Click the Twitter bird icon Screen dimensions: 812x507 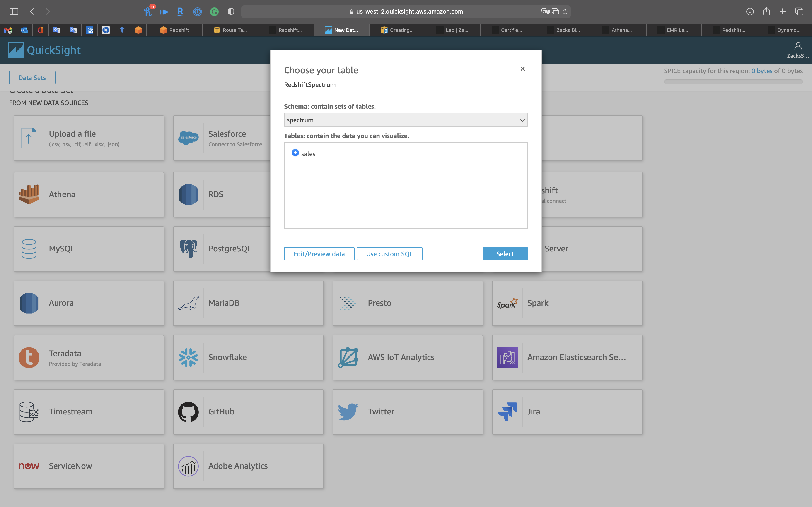pos(348,412)
